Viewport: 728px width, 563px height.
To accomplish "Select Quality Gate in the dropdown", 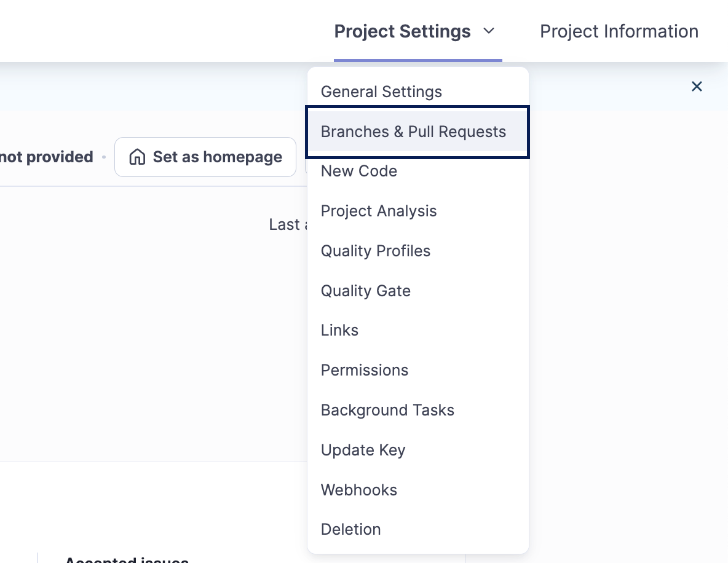I will tap(366, 291).
